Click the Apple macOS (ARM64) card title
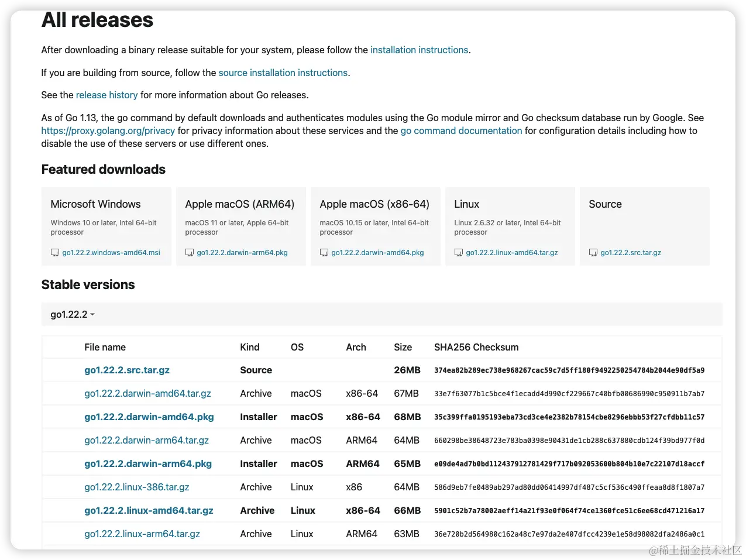The height and width of the screenshot is (560, 746). coord(239,204)
